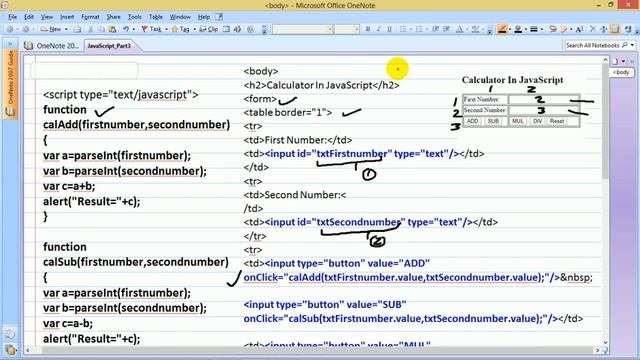The width and height of the screenshot is (640, 360).
Task: Click the Undo arrow icon
Action: point(126,29)
